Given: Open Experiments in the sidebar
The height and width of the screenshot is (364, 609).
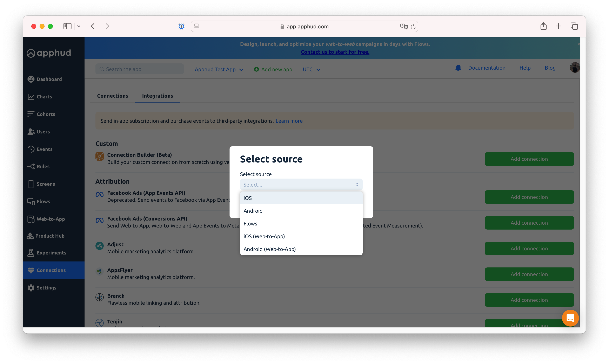Looking at the screenshot, I should click(x=51, y=253).
